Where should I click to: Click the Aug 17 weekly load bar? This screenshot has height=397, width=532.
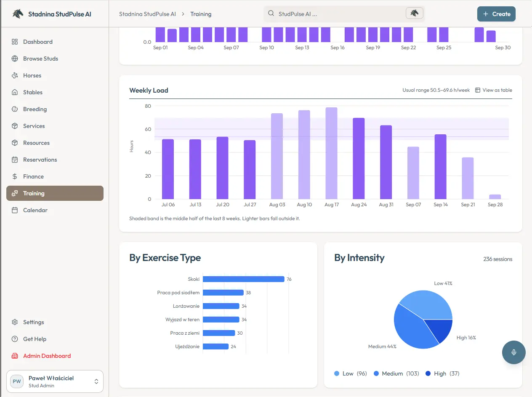coord(331,153)
